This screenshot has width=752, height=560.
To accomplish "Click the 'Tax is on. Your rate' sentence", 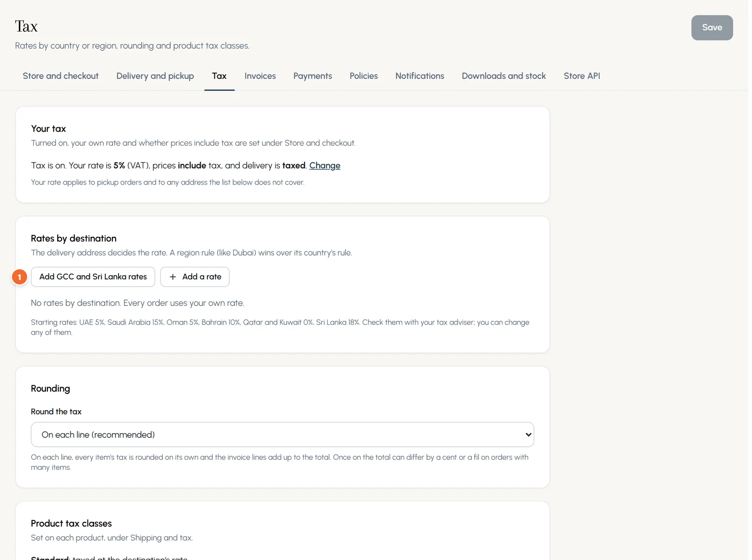I will coord(186,165).
